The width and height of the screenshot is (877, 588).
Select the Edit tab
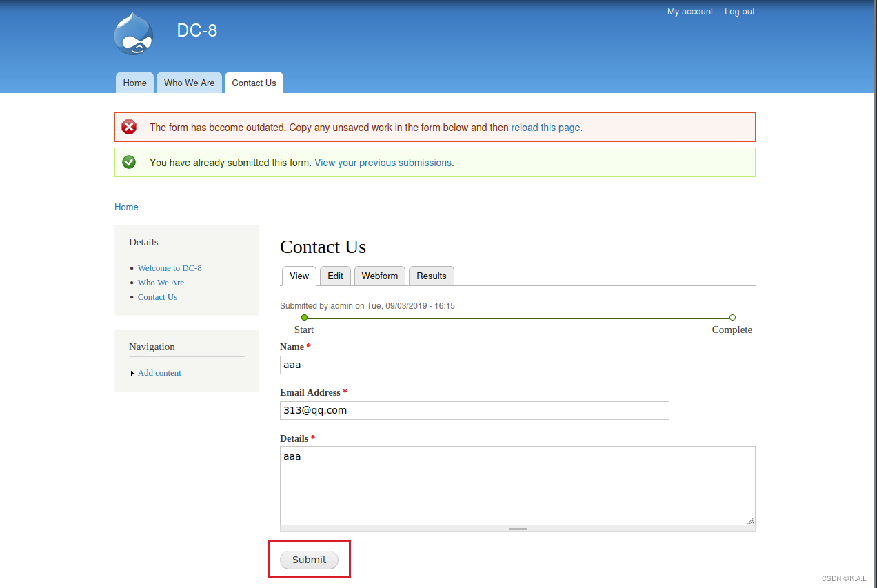[335, 276]
